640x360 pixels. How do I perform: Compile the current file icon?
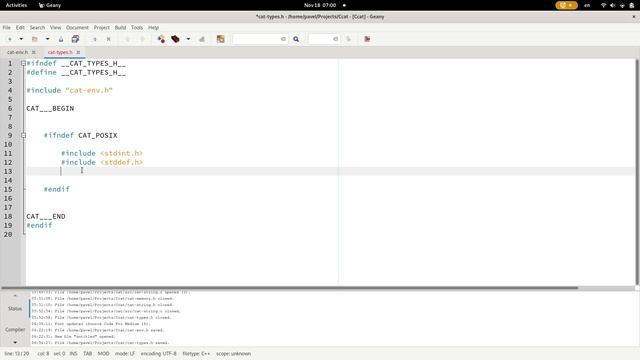(161, 39)
